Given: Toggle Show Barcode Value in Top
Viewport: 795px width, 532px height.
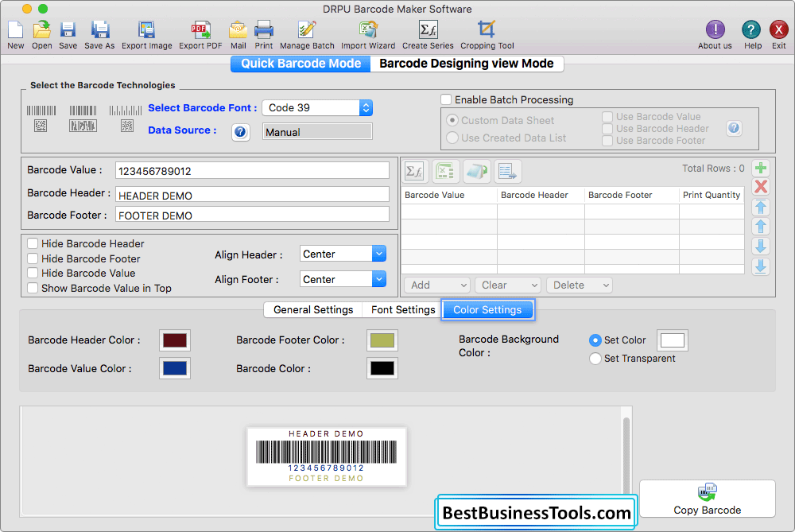Looking at the screenshot, I should click(33, 288).
